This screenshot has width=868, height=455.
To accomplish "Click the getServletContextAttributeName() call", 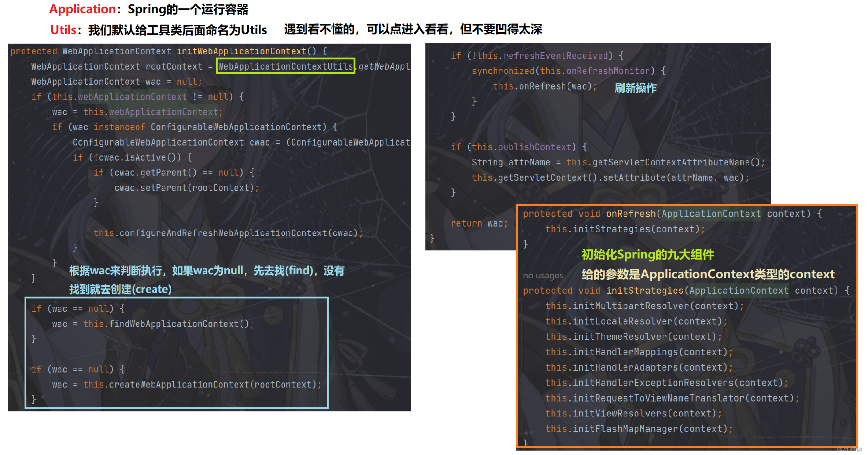I will [x=665, y=162].
